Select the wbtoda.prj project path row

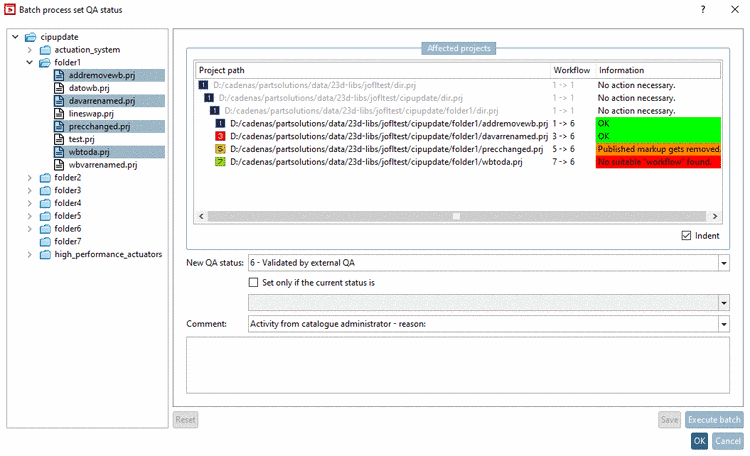[376, 162]
